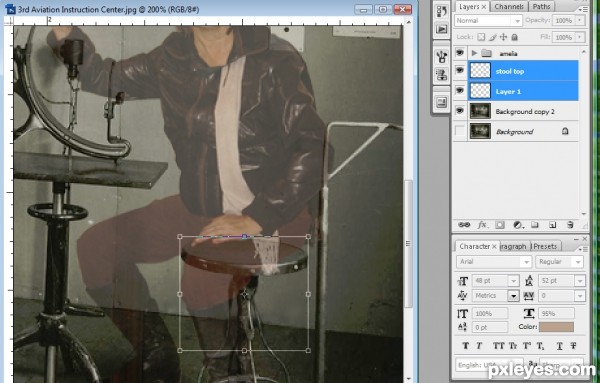
Task: Hide Background copy 2 layer eye icon
Action: click(460, 111)
